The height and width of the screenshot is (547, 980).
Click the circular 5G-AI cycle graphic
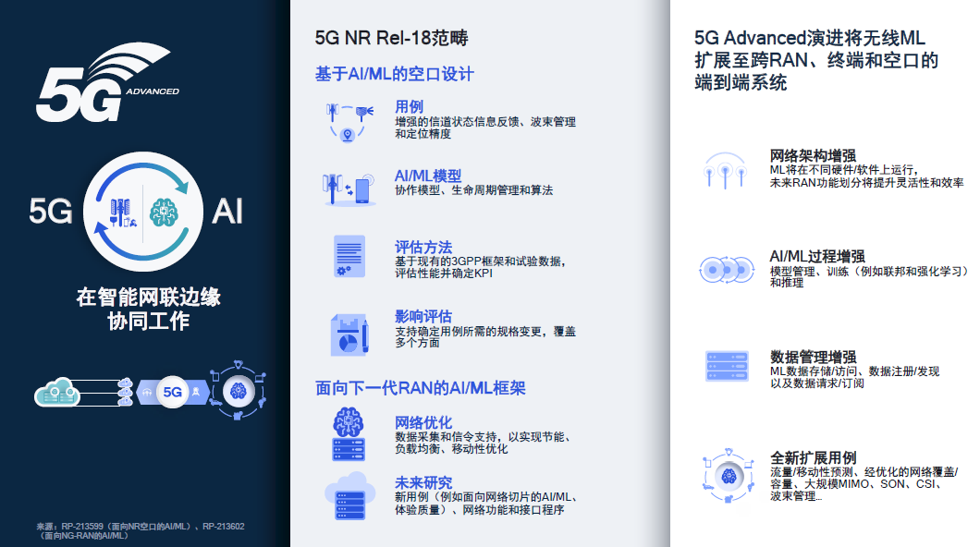tap(143, 211)
